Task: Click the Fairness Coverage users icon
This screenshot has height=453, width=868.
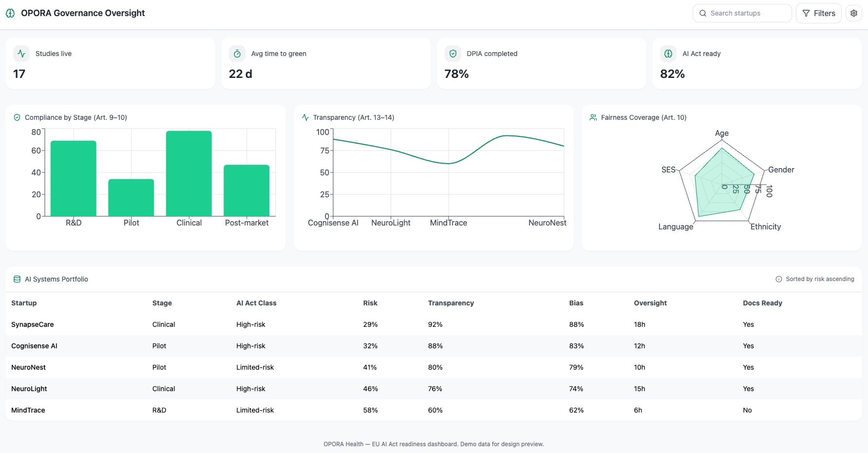Action: pos(593,117)
